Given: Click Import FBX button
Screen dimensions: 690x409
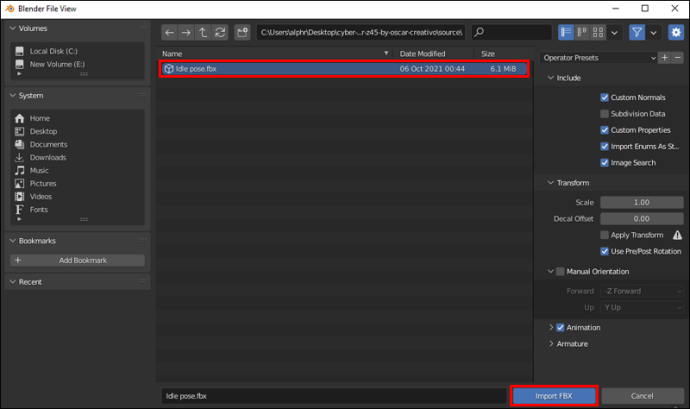Looking at the screenshot, I should click(554, 396).
